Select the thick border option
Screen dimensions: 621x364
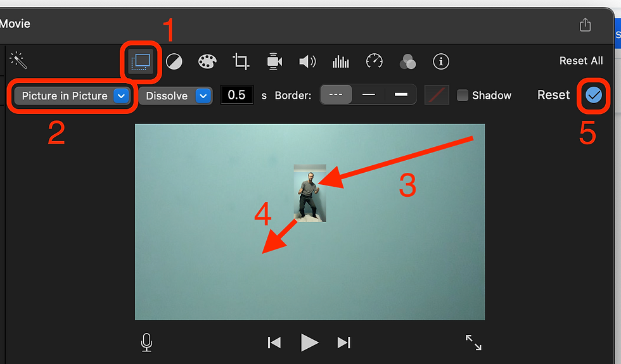pyautogui.click(x=400, y=94)
